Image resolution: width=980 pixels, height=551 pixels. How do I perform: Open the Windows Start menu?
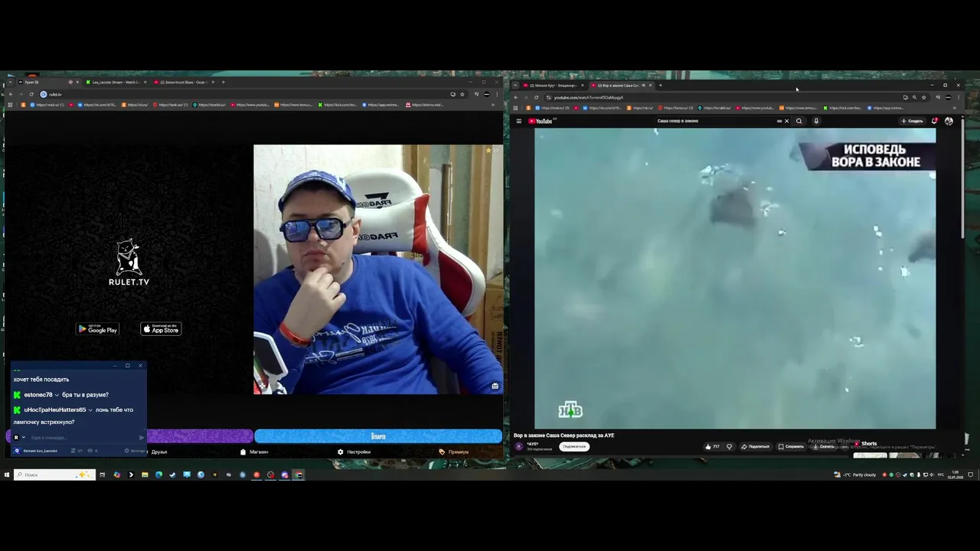click(x=6, y=474)
